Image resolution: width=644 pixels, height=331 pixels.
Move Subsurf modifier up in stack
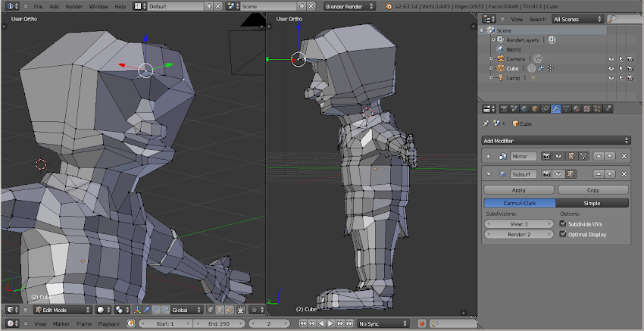click(x=600, y=174)
